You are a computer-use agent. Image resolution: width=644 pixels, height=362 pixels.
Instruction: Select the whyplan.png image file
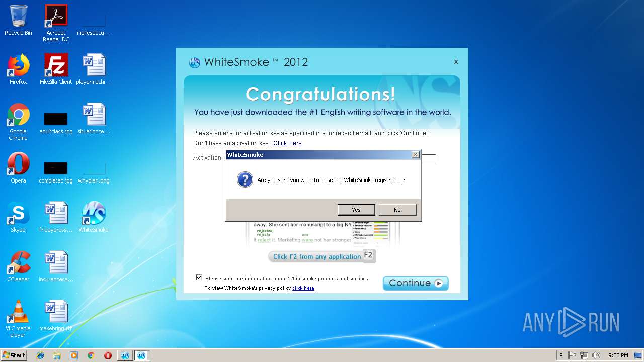pos(94,172)
